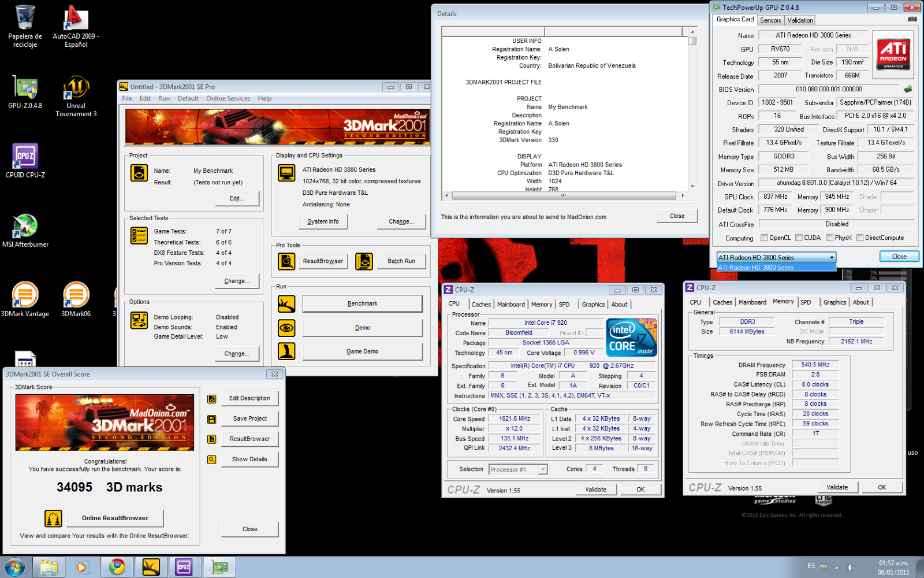Open File menu in 3DMark2001

point(127,99)
